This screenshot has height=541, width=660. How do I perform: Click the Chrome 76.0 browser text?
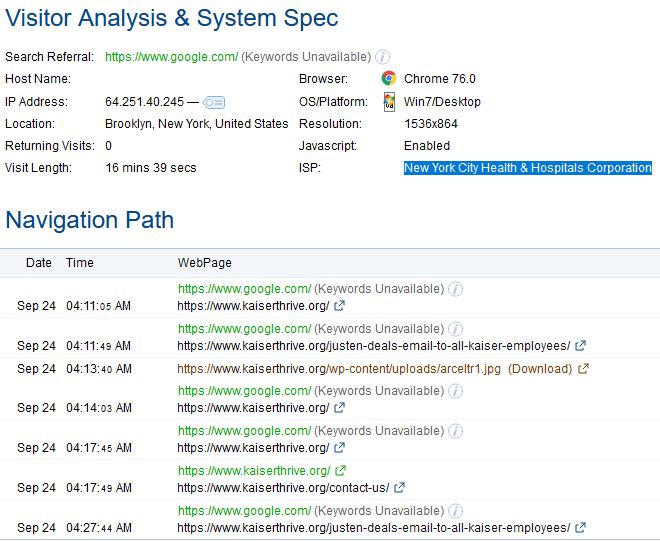coord(439,79)
